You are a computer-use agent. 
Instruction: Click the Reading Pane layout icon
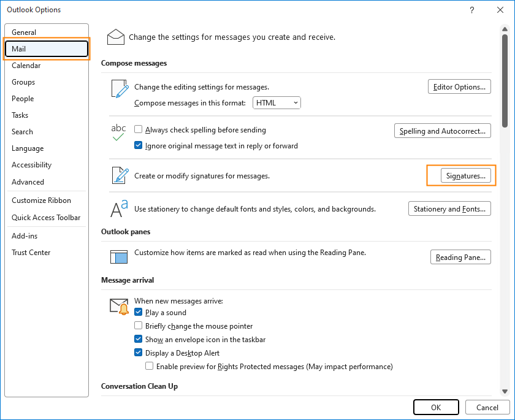pos(119,257)
